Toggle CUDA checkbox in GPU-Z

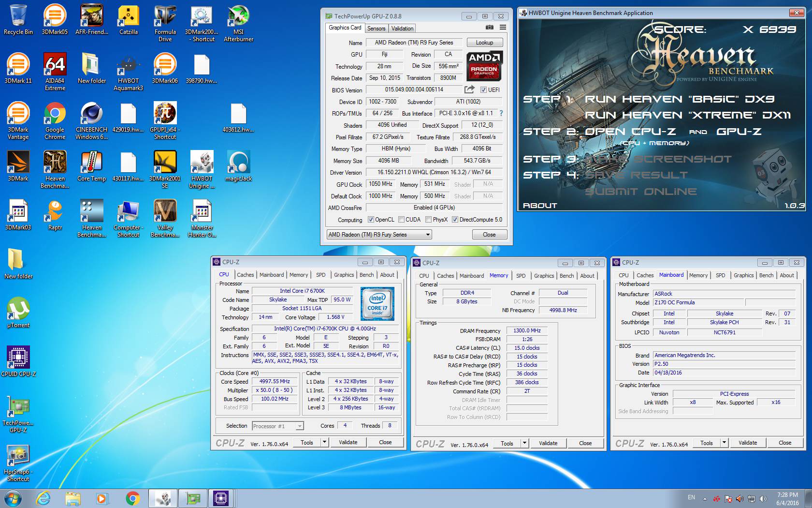click(x=401, y=220)
